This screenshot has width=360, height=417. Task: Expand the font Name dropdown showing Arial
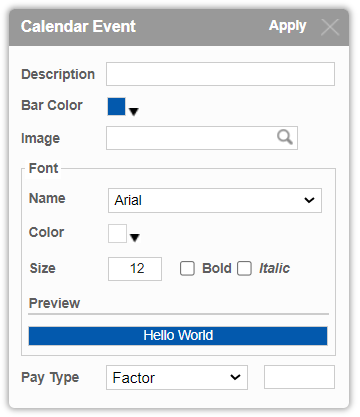(x=215, y=200)
